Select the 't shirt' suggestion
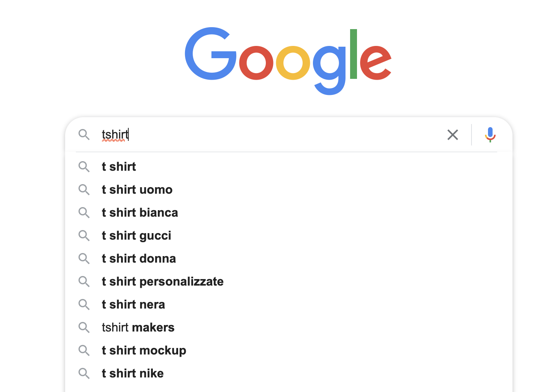The height and width of the screenshot is (392, 560). point(119,167)
